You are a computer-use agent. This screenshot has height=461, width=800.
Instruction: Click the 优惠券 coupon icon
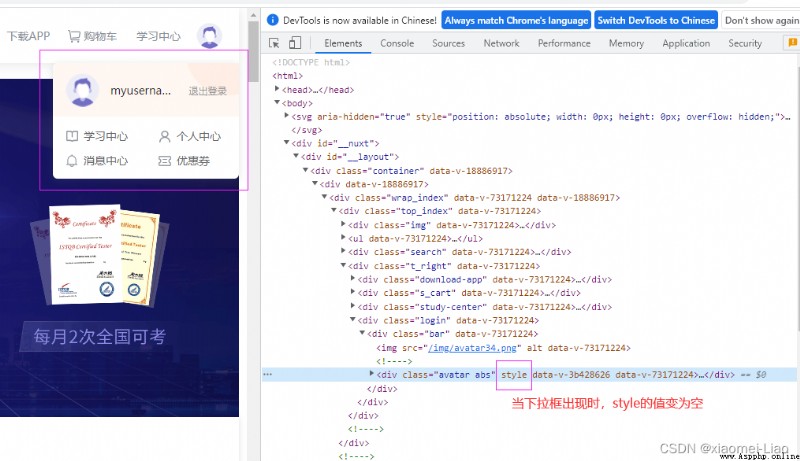[164, 161]
